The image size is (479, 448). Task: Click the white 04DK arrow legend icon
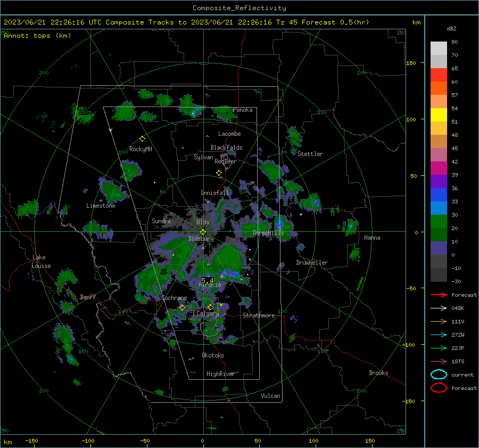point(439,308)
